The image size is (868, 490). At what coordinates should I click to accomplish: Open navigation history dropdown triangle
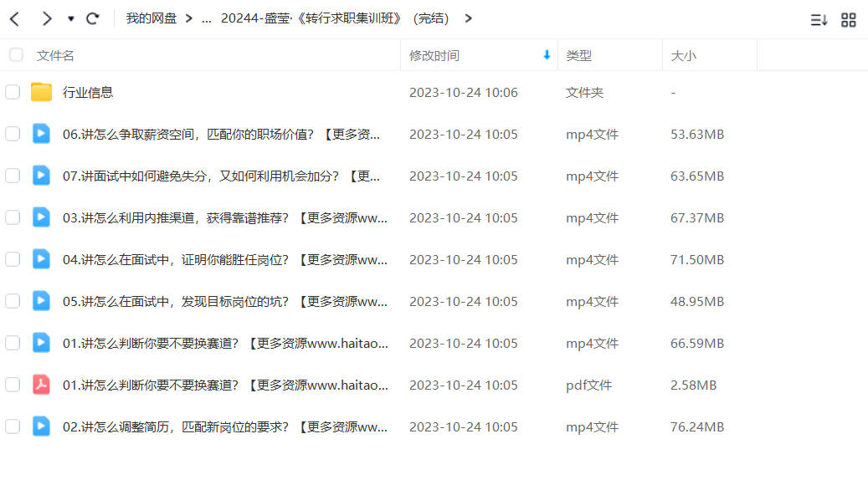coord(71,18)
